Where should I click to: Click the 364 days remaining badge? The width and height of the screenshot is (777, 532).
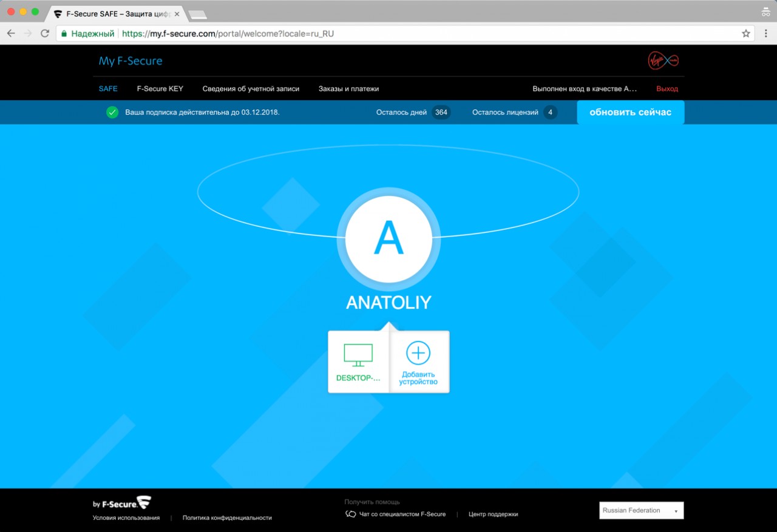[x=441, y=112]
